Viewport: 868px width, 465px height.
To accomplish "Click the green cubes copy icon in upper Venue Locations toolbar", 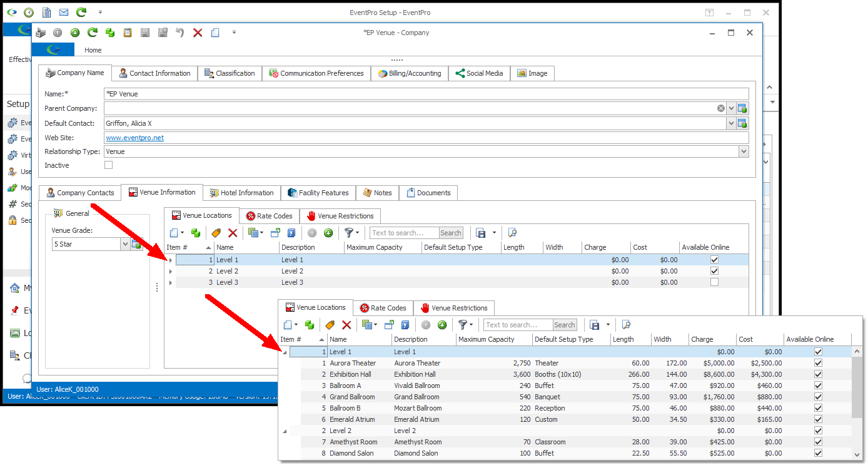I will (196, 233).
